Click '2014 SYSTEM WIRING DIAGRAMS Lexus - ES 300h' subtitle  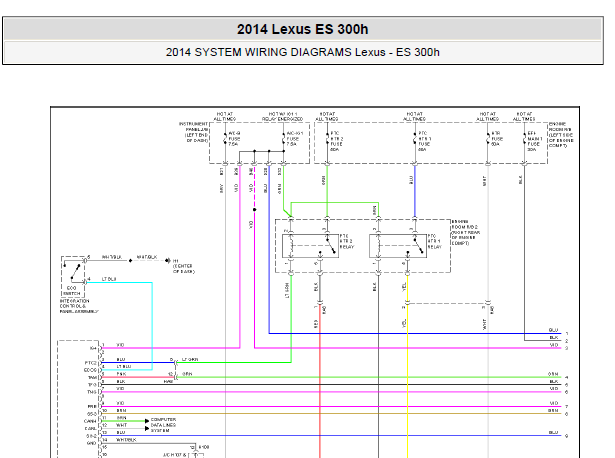coord(302,52)
